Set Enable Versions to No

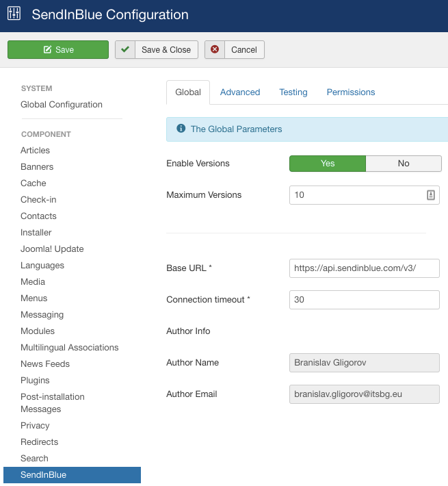[x=404, y=164]
